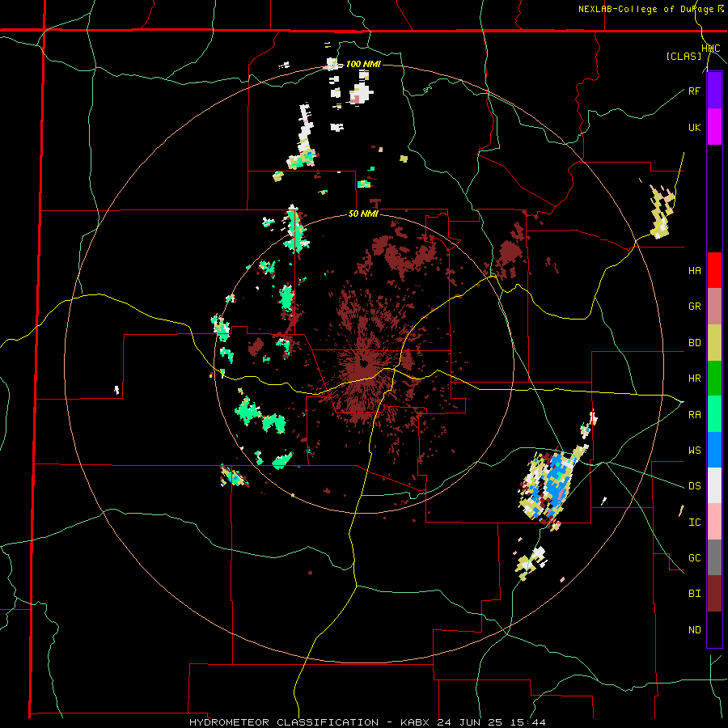
Task: Select the WS blue legend color block
Action: (714, 450)
